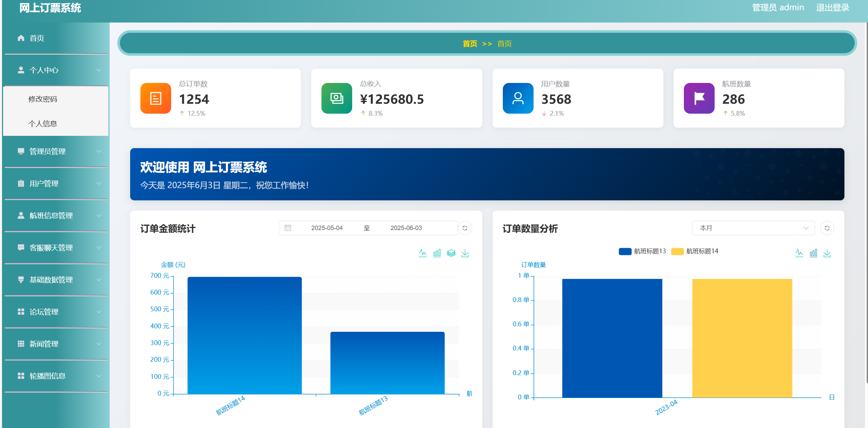The height and width of the screenshot is (428, 868).
Task: Click the start date field 2025-05-04
Action: coord(327,228)
